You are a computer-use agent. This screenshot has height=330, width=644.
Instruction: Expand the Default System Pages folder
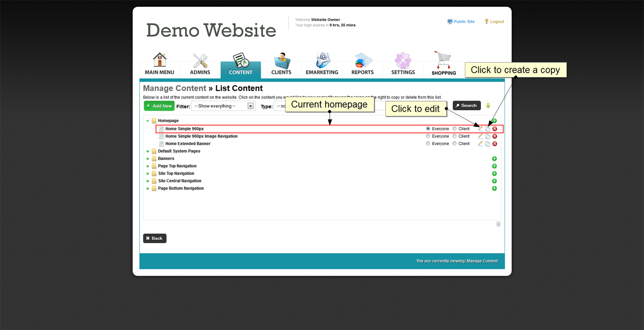coord(148,151)
